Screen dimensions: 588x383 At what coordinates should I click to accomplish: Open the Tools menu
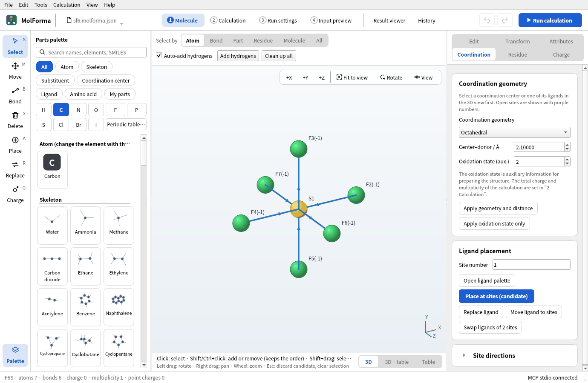point(41,5)
